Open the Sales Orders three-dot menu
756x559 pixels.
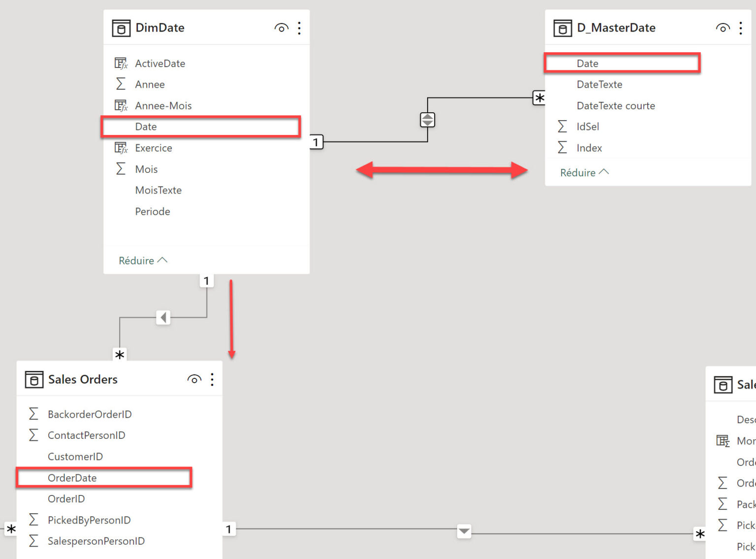click(x=212, y=379)
